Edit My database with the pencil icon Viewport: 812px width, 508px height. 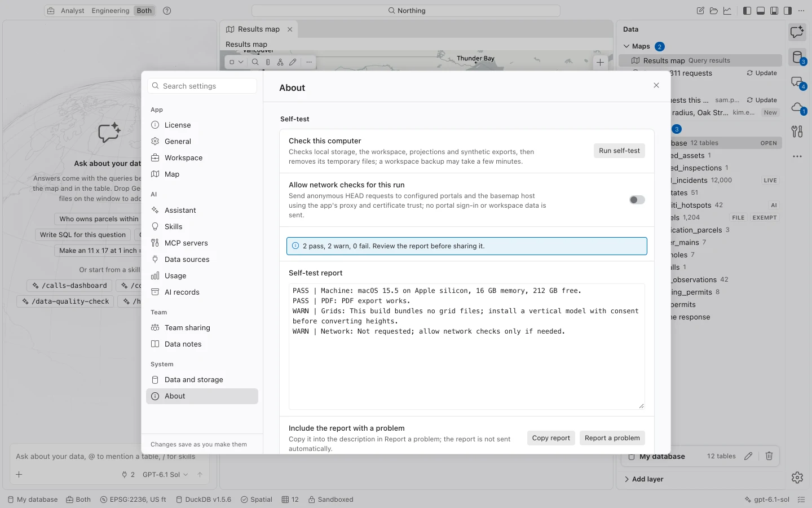pos(748,456)
